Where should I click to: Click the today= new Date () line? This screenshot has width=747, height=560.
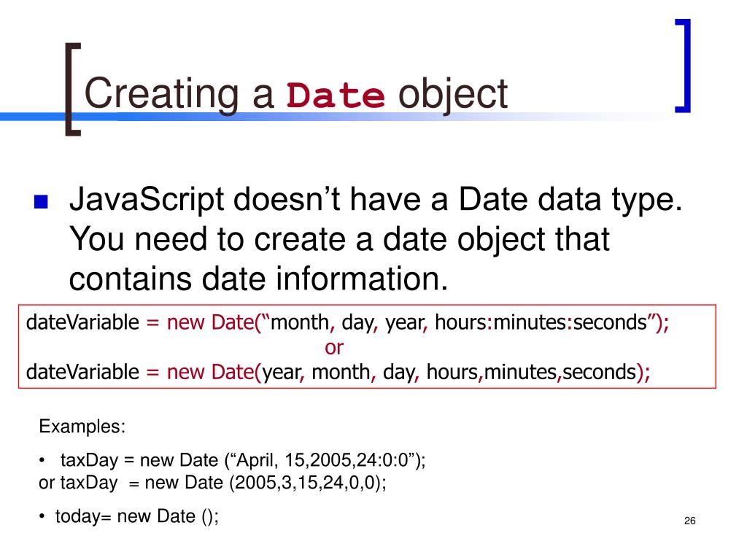pos(136,517)
